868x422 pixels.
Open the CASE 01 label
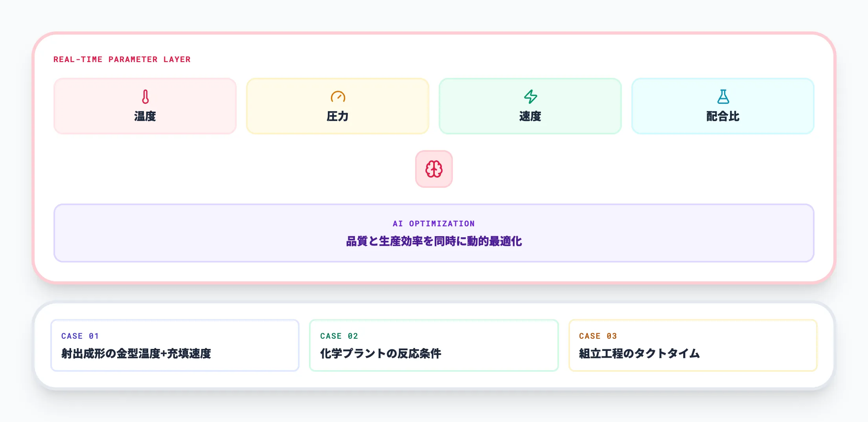[80, 336]
